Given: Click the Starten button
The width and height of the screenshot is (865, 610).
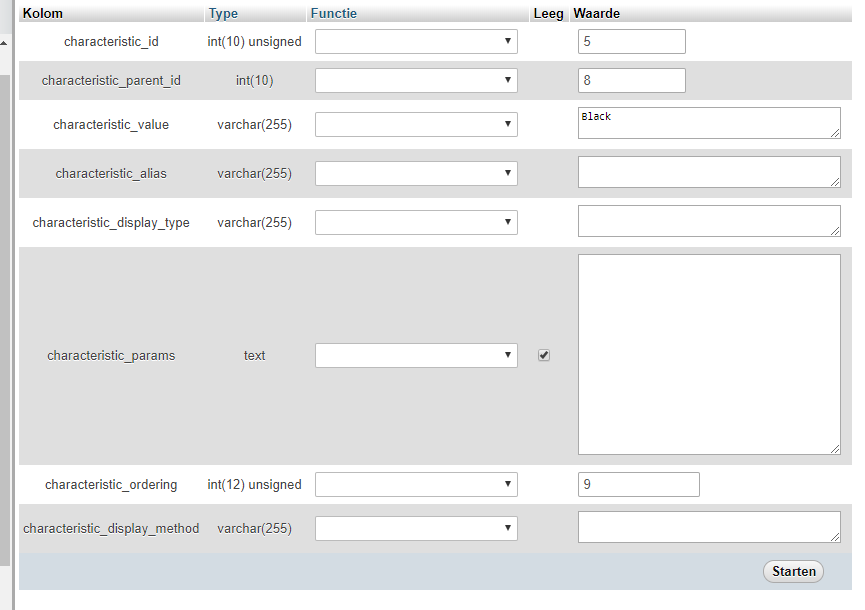Looking at the screenshot, I should (x=793, y=571).
